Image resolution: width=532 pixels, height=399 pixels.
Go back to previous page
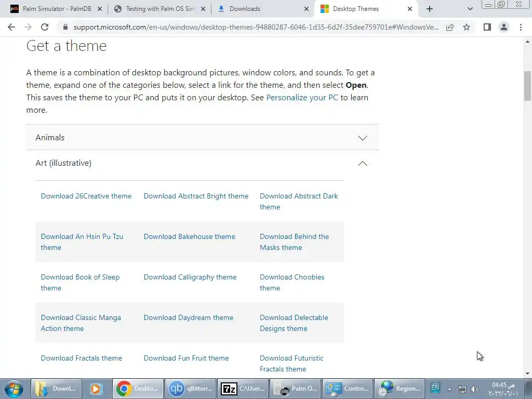tap(11, 27)
